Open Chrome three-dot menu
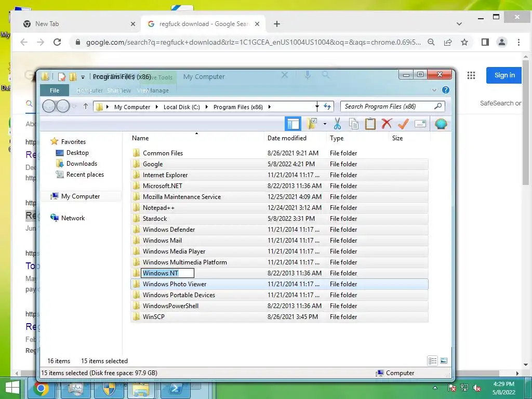Screen dimensions: 532x399 (518, 42)
